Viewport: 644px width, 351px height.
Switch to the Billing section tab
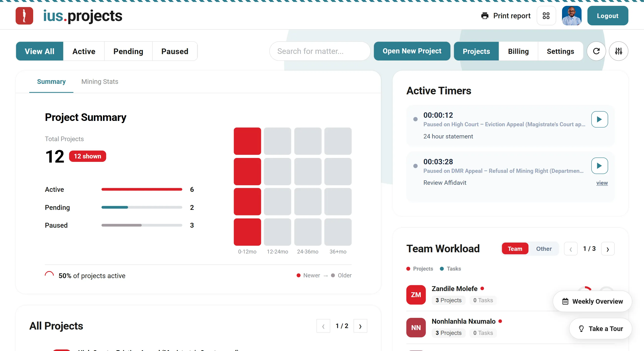point(518,51)
